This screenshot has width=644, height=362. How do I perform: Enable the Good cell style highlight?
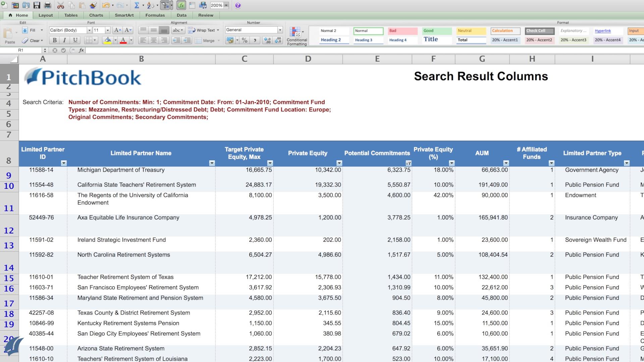point(437,31)
